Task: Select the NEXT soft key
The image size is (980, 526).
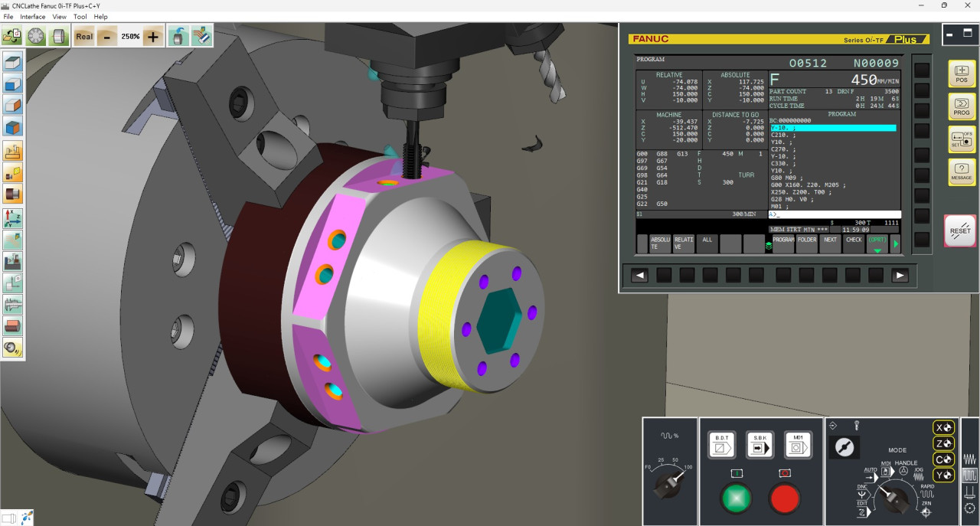Action: 831,243
